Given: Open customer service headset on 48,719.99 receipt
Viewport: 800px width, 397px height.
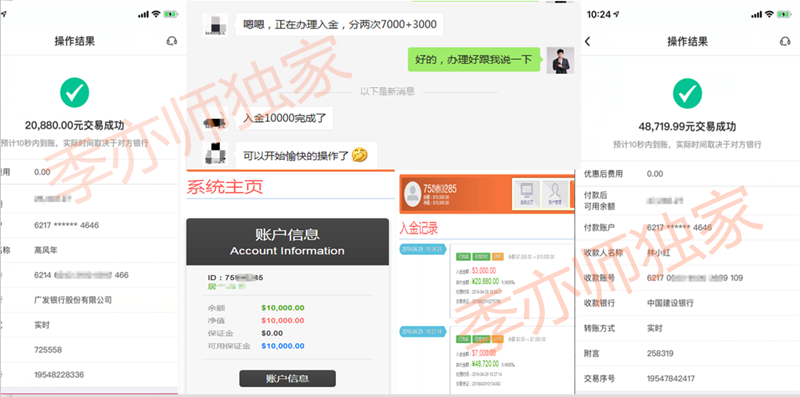Looking at the screenshot, I should click(785, 42).
